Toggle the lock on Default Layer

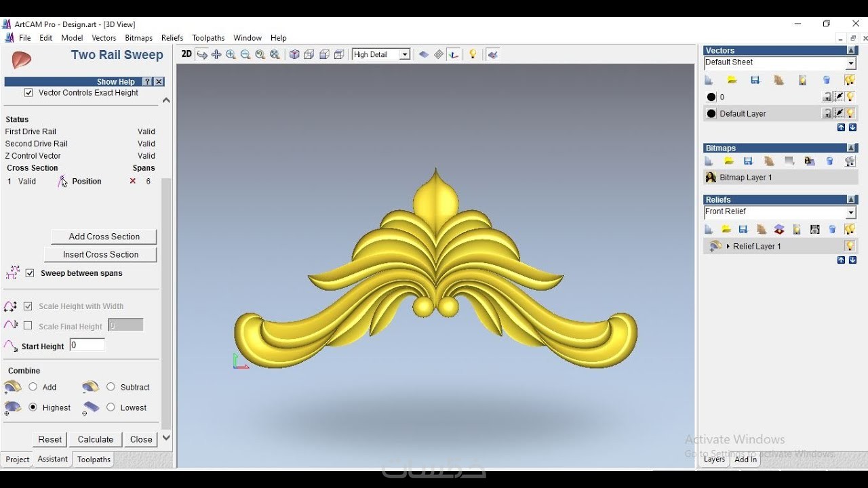827,113
